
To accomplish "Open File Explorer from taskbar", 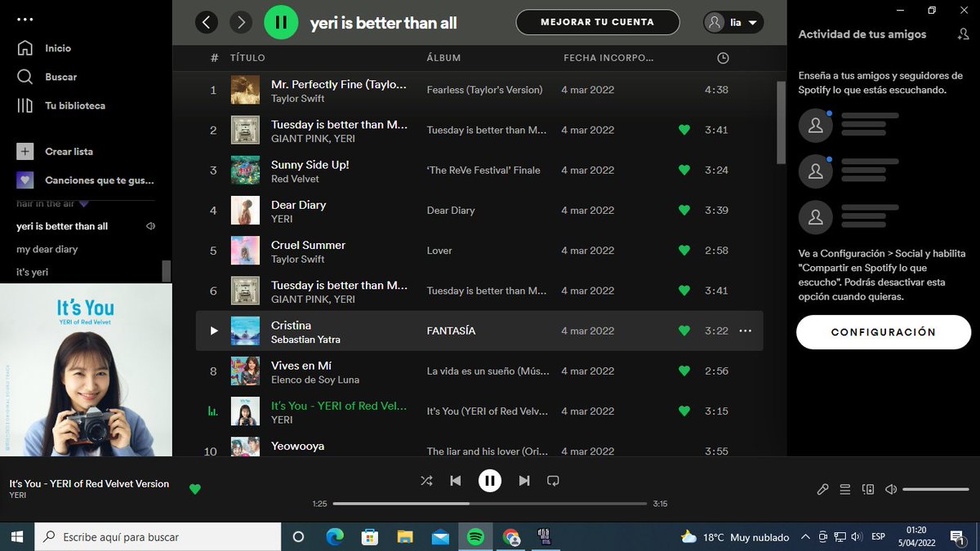I will coord(405,537).
